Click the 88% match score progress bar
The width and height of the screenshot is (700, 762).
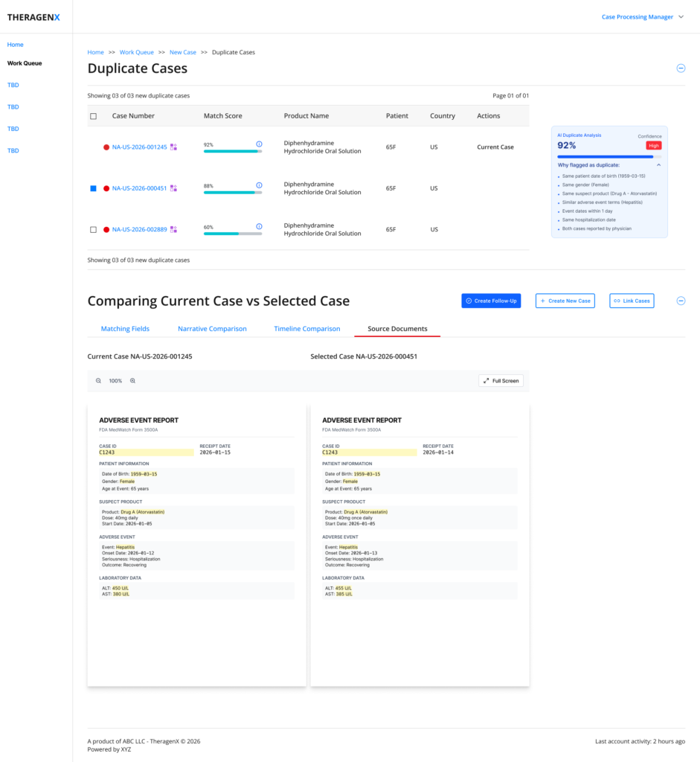(233, 193)
